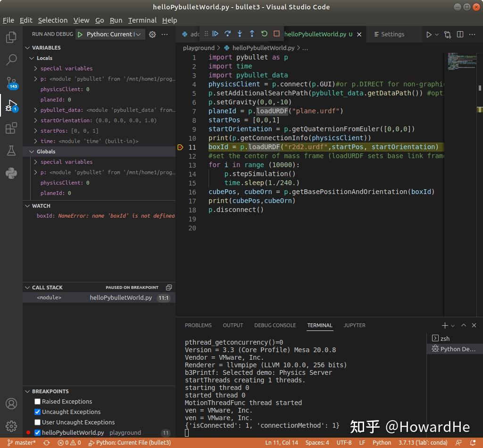The height and width of the screenshot is (448, 483).
Task: Open the Testing flask view
Action: point(11,151)
